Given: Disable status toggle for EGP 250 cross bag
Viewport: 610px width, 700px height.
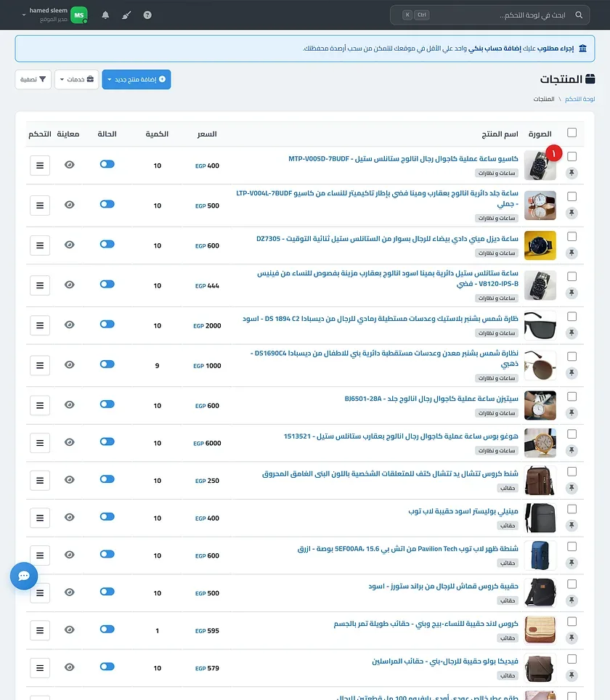Looking at the screenshot, I should 107,479.
